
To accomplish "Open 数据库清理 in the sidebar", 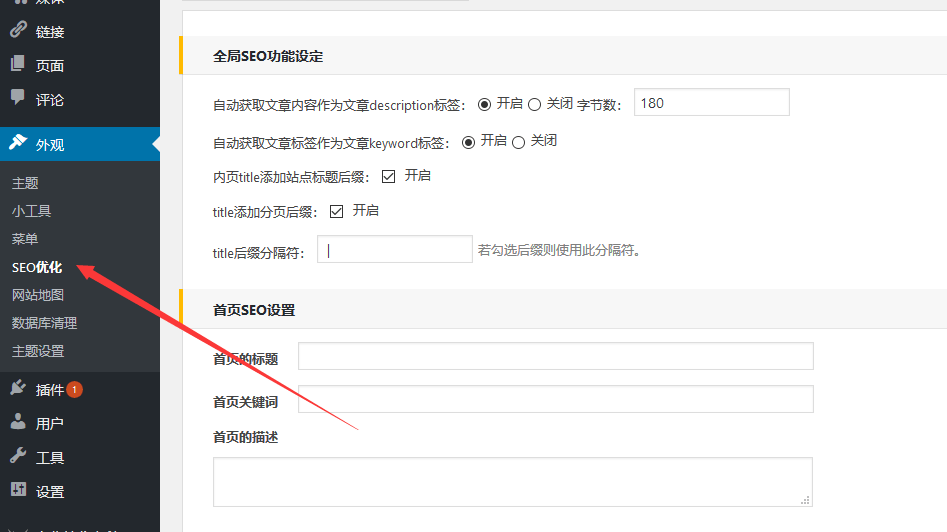I will 44,323.
